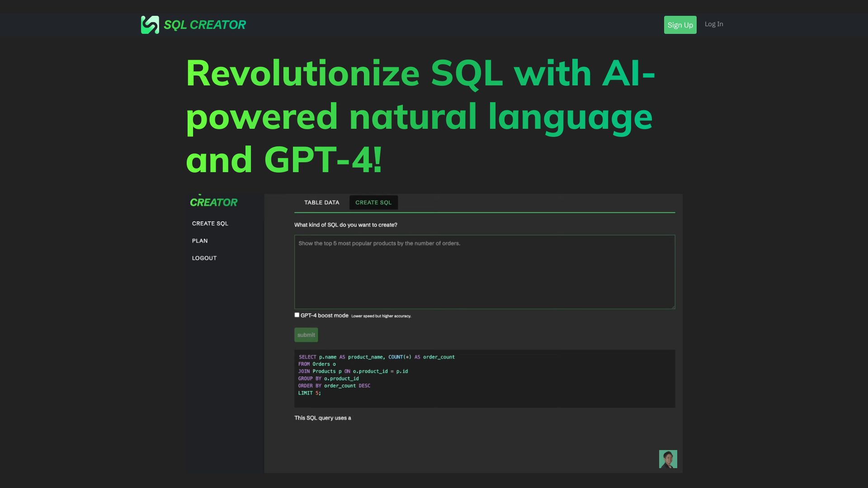
Task: Click the generated SELECT query code block
Action: (484, 375)
